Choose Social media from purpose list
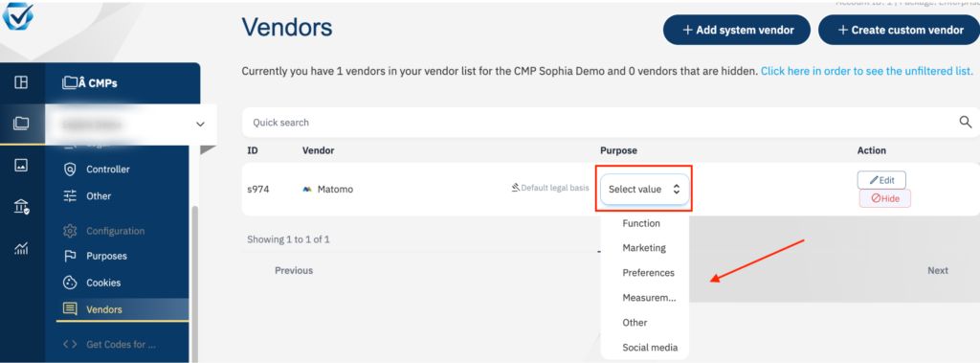This screenshot has height=363, width=980. pos(650,348)
